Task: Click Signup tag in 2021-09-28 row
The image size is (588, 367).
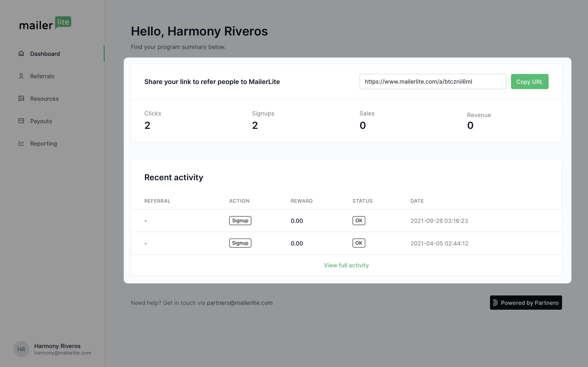Action: [x=240, y=221]
